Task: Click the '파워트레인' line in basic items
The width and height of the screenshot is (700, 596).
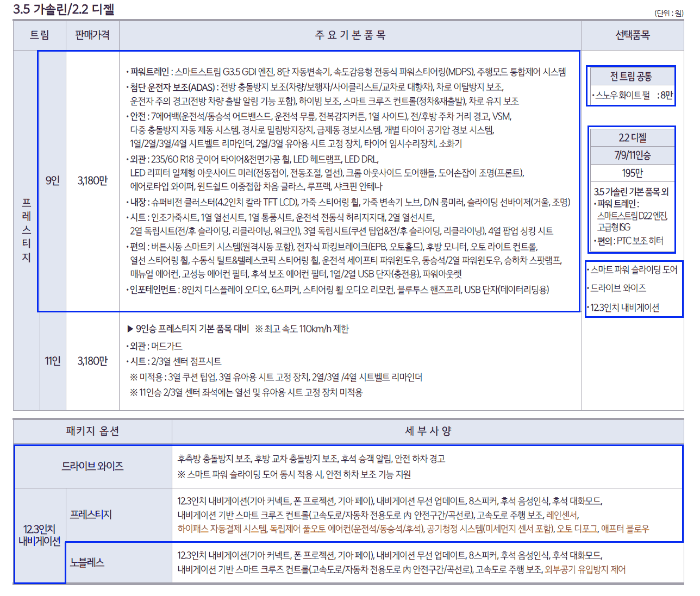Action: [346, 72]
